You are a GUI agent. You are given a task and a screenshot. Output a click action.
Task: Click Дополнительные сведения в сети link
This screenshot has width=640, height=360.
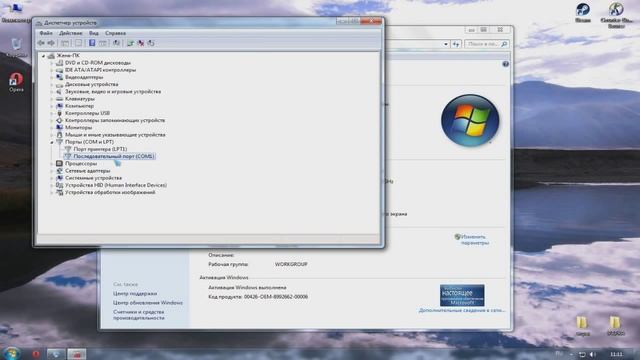tap(462, 310)
